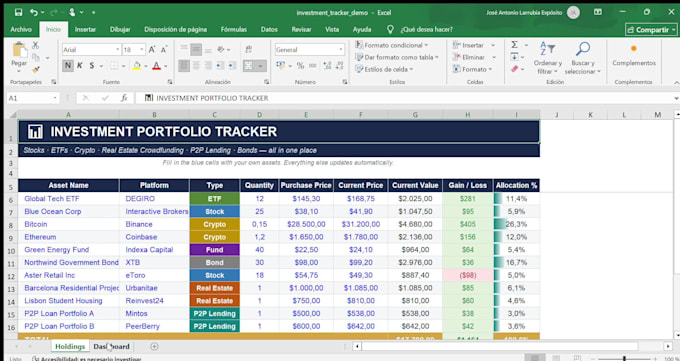Open the merge cells dropdown arrow
Image resolution: width=680 pixels, height=361 pixels.
click(261, 66)
